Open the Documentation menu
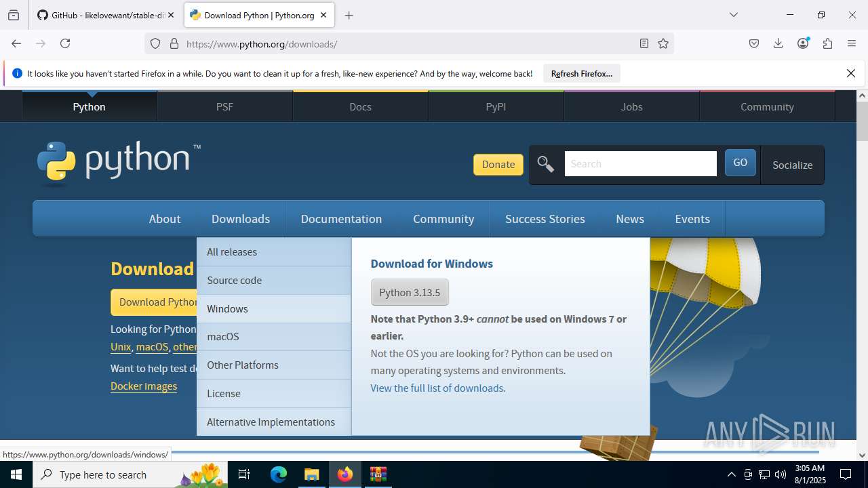This screenshot has width=868, height=488. pos(341,219)
